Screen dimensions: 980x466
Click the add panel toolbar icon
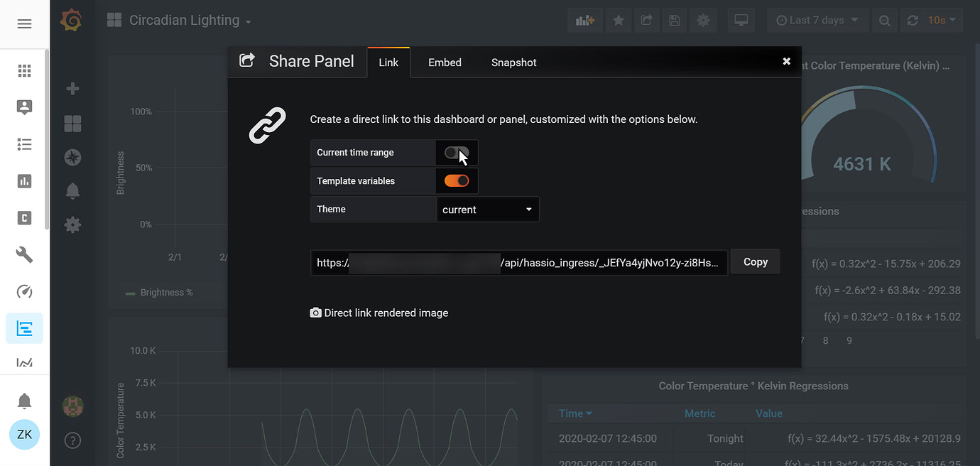click(x=585, y=21)
